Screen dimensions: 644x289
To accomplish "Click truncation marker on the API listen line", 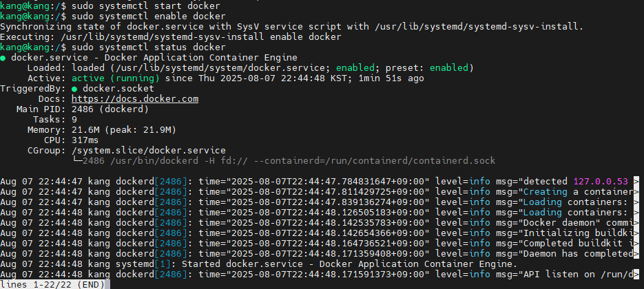I will click(x=636, y=275).
